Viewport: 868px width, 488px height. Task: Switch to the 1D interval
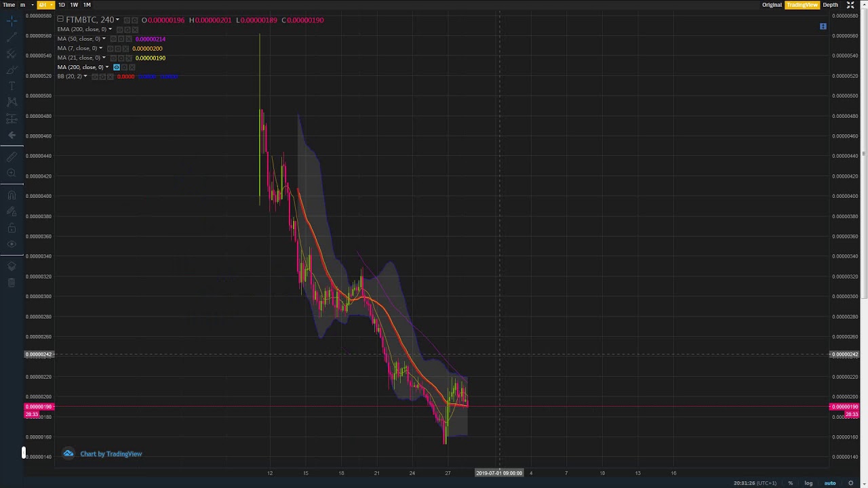(x=61, y=5)
